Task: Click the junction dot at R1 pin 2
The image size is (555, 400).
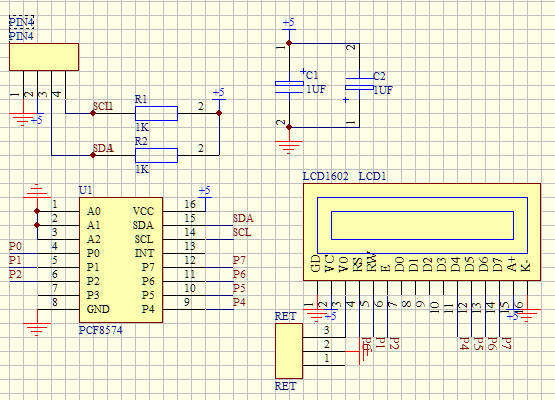Action: (219, 113)
